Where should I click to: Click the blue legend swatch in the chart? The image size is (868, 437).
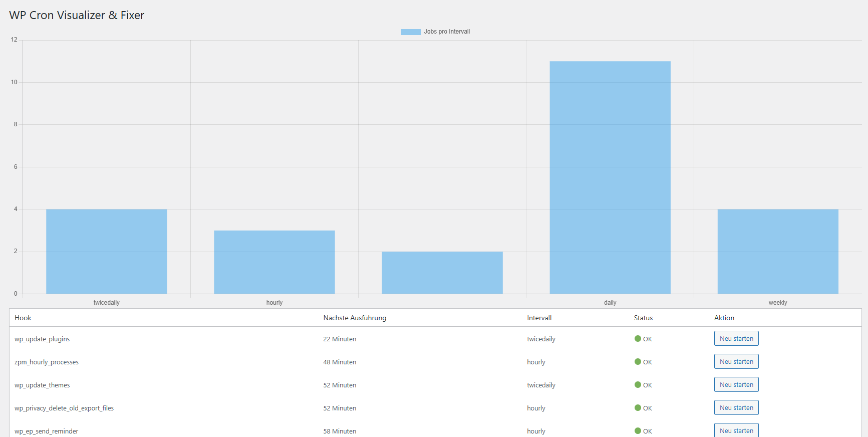[x=411, y=32]
